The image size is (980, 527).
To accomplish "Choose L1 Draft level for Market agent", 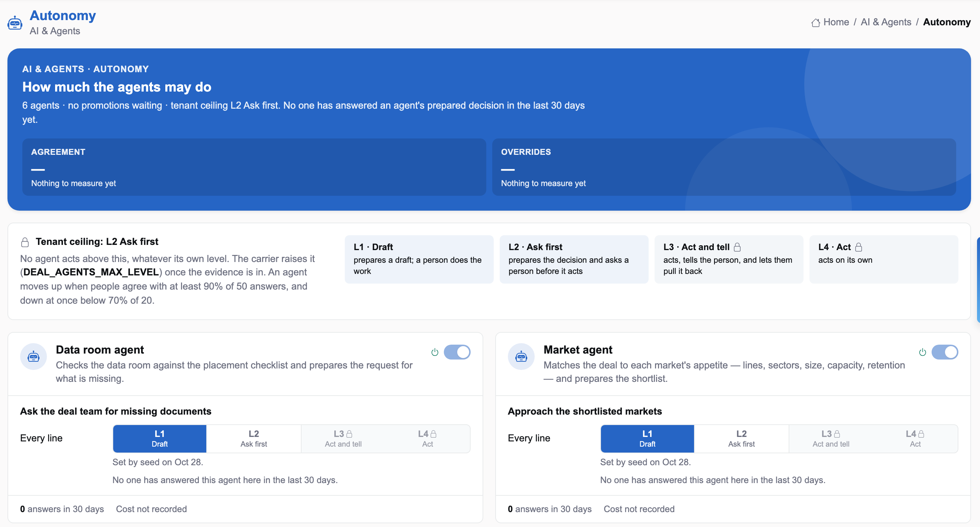I will click(647, 438).
